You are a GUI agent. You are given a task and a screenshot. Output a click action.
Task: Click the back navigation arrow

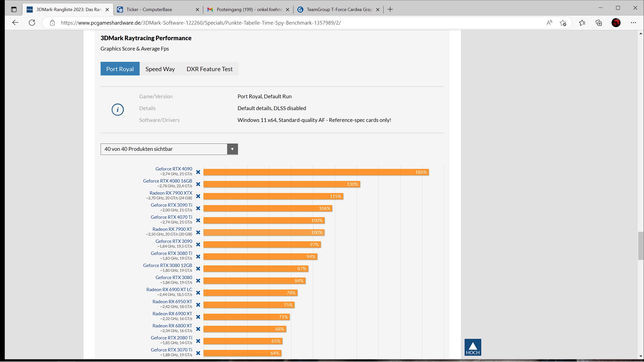click(x=15, y=23)
